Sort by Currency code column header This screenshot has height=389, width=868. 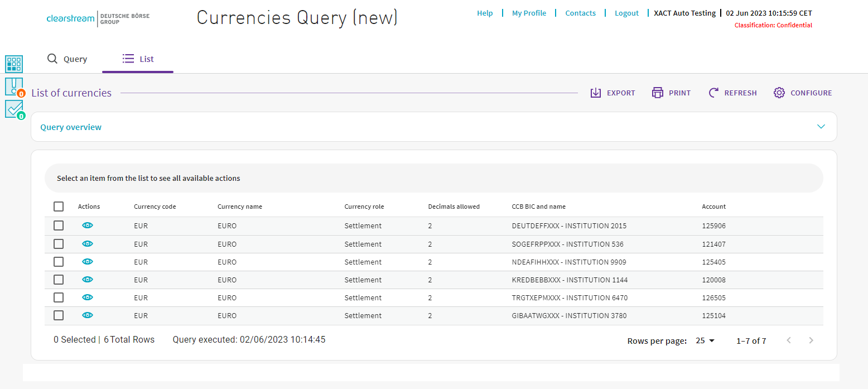coord(155,206)
